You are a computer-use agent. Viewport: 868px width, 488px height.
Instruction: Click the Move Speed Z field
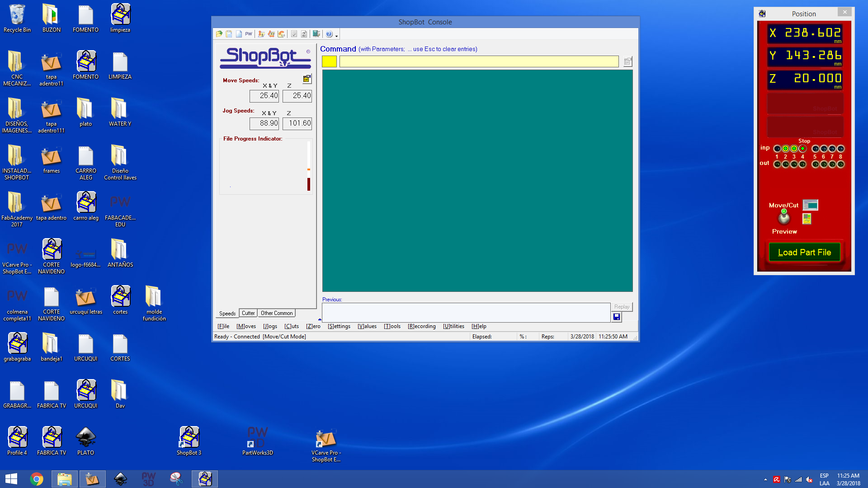click(x=297, y=96)
